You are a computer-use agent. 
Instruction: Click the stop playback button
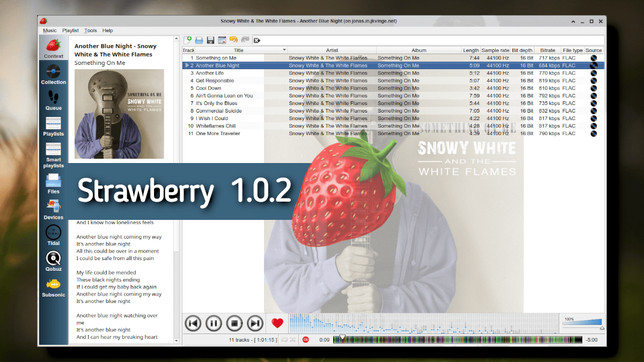[x=235, y=323]
